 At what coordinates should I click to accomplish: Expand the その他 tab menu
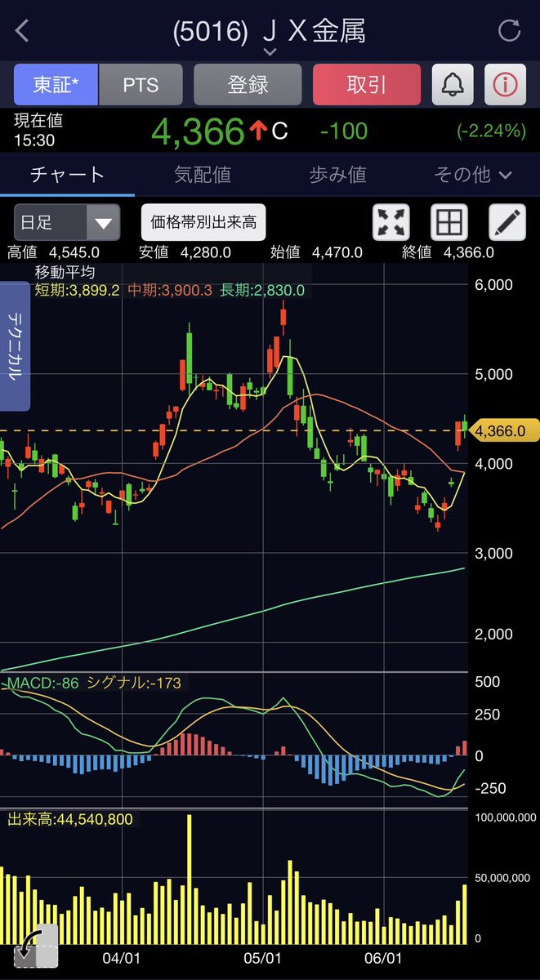pyautogui.click(x=473, y=174)
